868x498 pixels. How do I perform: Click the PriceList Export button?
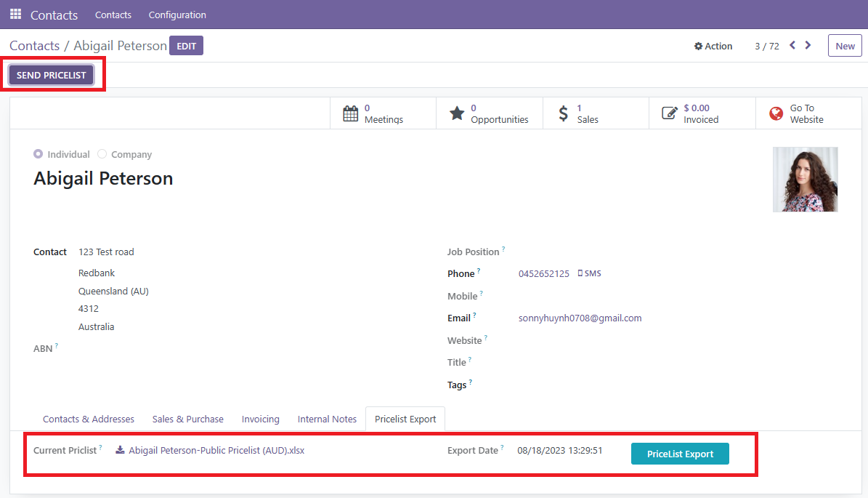coord(680,454)
